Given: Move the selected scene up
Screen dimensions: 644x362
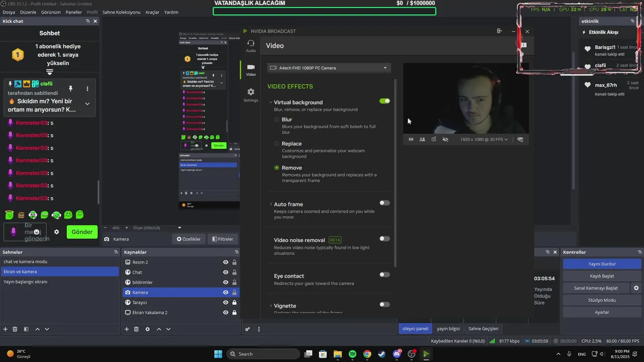Looking at the screenshot, I should [37, 329].
